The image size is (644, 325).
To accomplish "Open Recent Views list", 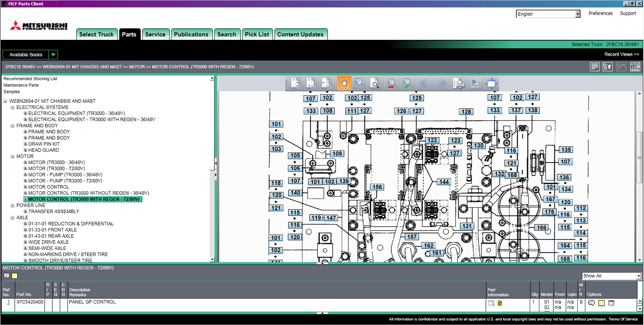I will pos(621,54).
